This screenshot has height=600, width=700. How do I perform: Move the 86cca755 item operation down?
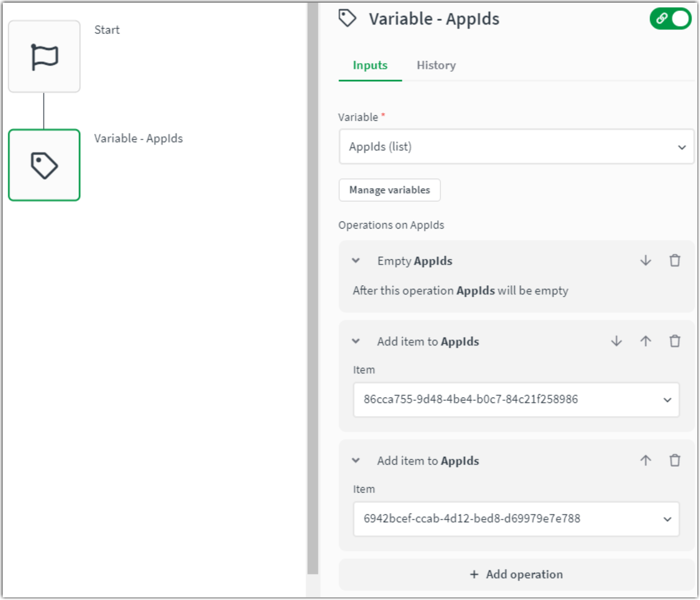pos(617,341)
